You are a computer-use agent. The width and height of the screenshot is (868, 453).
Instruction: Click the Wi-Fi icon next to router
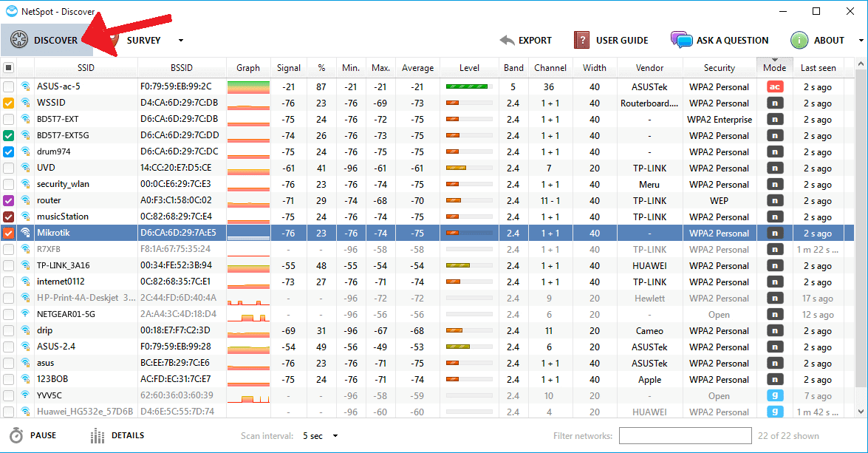point(25,200)
